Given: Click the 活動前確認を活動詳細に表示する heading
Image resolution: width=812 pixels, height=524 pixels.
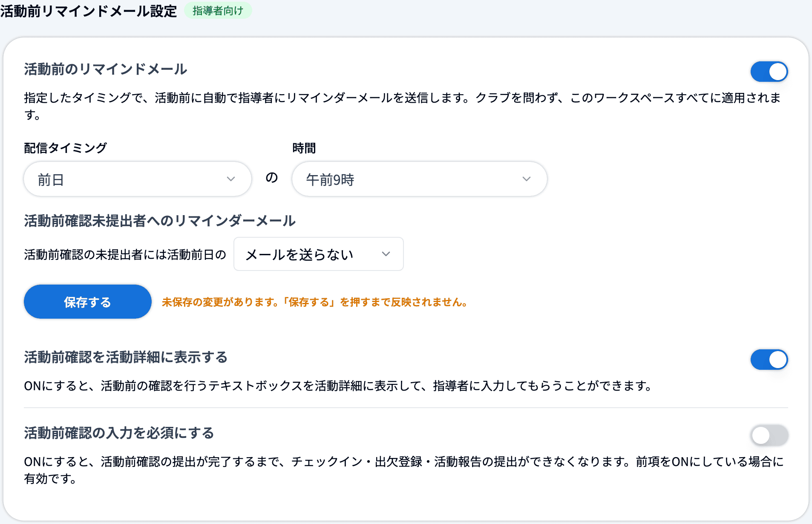Looking at the screenshot, I should (126, 357).
